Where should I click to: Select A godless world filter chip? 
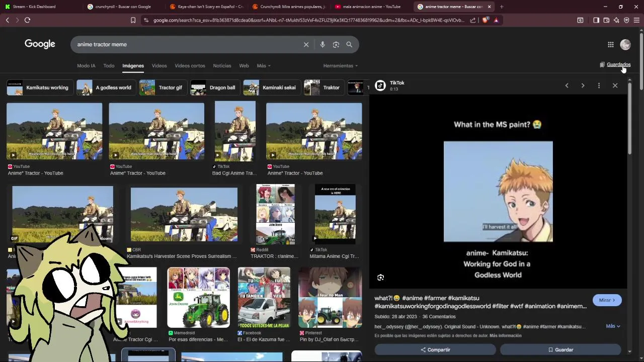(x=105, y=87)
